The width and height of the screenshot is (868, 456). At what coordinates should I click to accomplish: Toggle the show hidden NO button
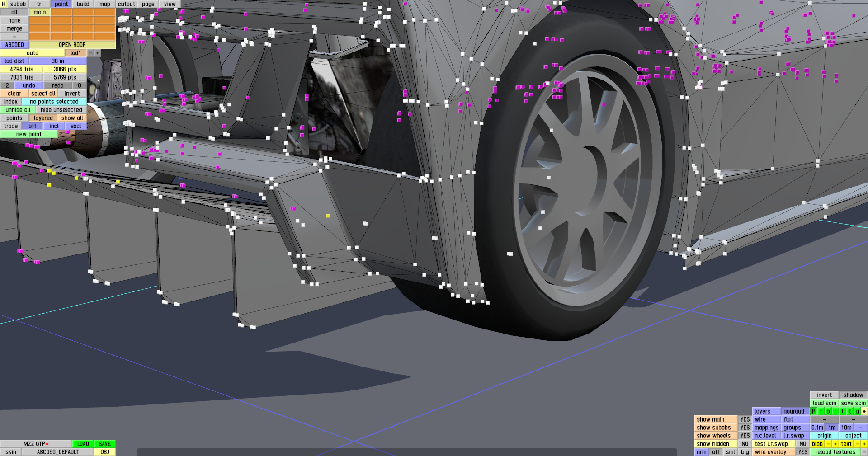(745, 444)
